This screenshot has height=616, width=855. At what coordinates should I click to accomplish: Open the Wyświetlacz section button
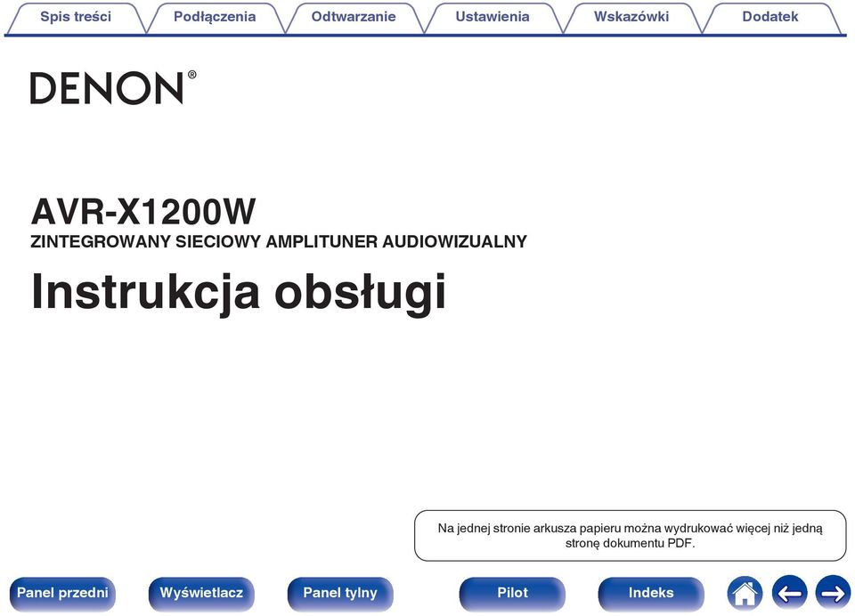coord(201,594)
